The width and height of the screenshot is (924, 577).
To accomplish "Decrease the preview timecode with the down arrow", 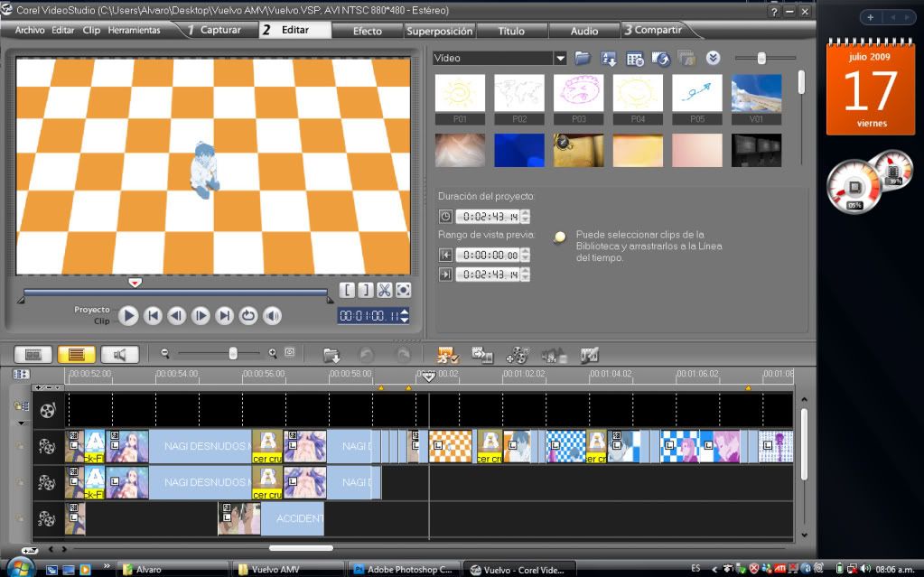I will pyautogui.click(x=405, y=320).
